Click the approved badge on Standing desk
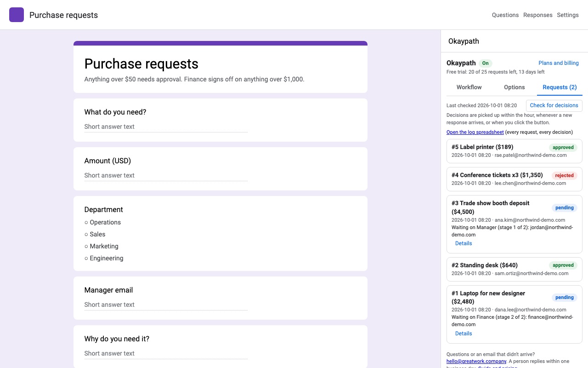 (x=563, y=265)
